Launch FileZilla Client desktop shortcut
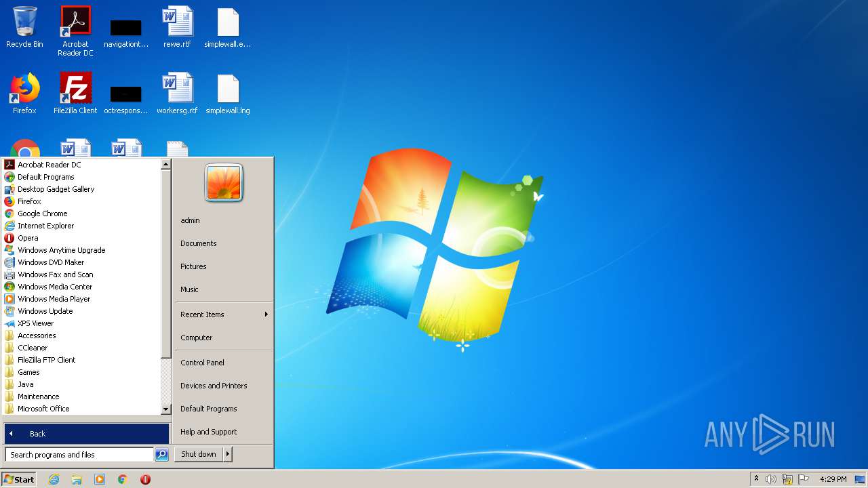 click(x=75, y=94)
